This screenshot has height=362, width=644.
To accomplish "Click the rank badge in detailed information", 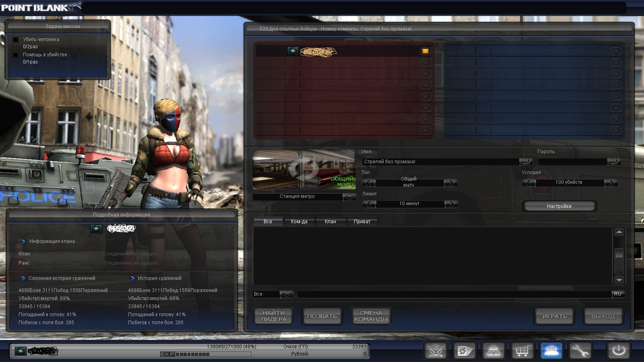I will coord(96,228).
